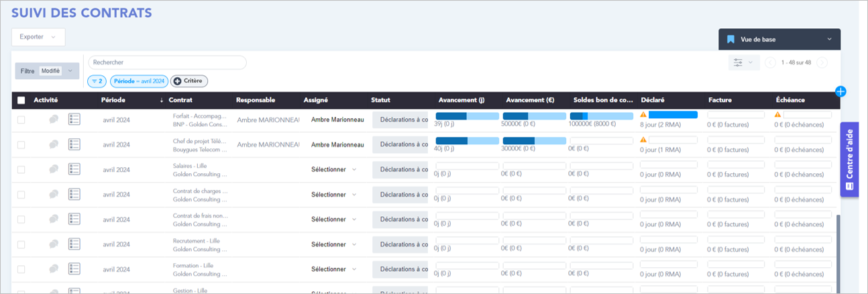Open the Sélectionner dropdown for Salaires - Lille

pos(333,169)
